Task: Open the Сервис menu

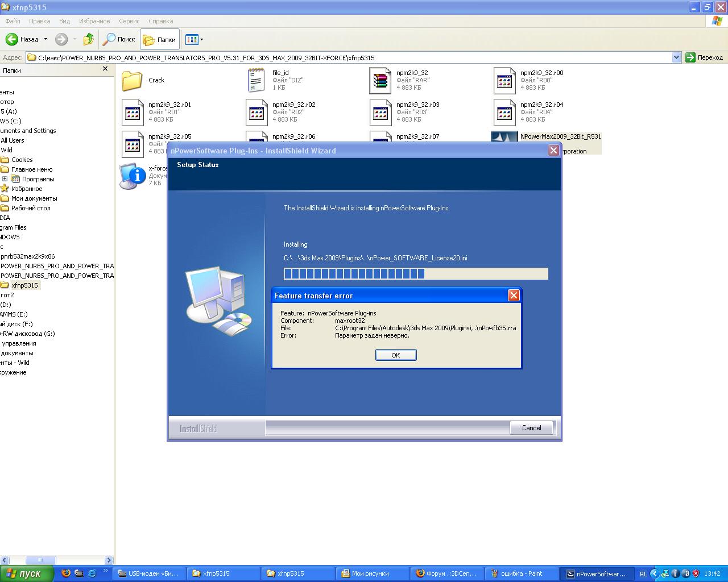Action: (x=129, y=21)
